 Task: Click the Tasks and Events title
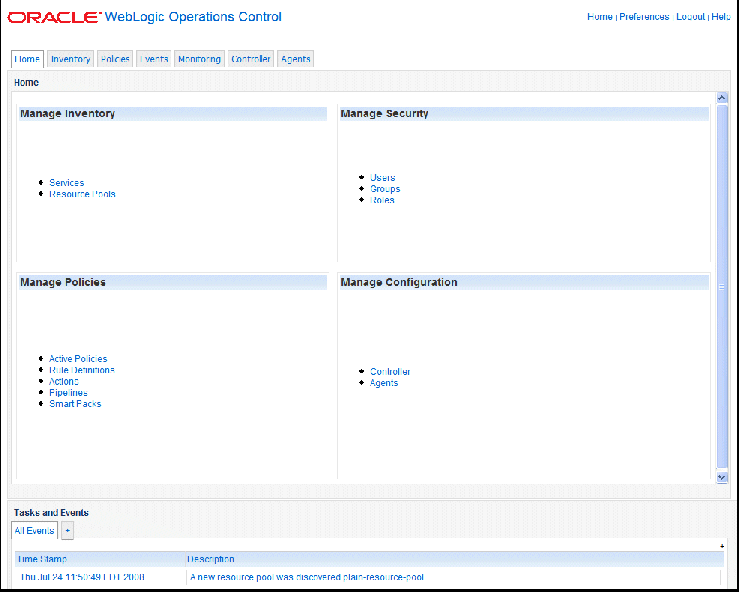coord(51,513)
